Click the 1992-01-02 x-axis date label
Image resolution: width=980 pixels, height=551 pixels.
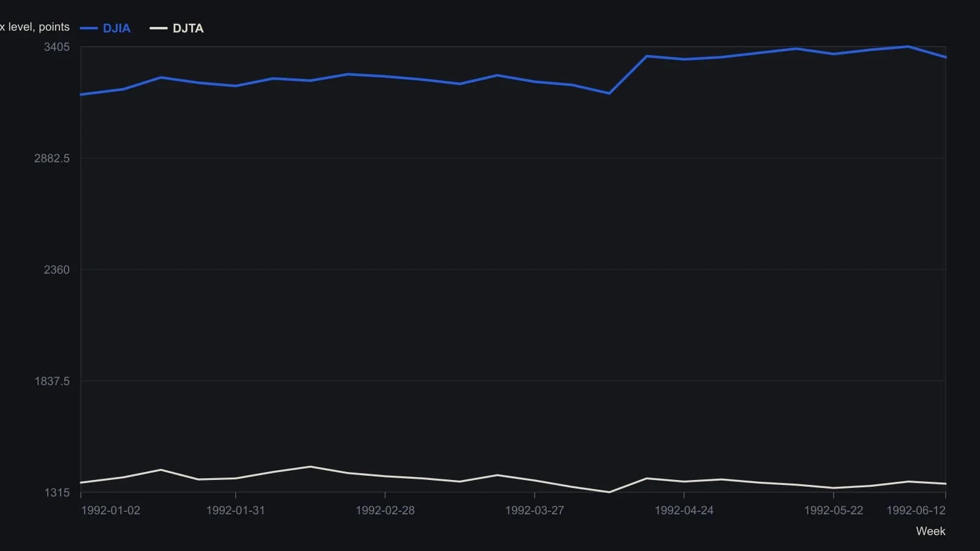click(x=110, y=511)
